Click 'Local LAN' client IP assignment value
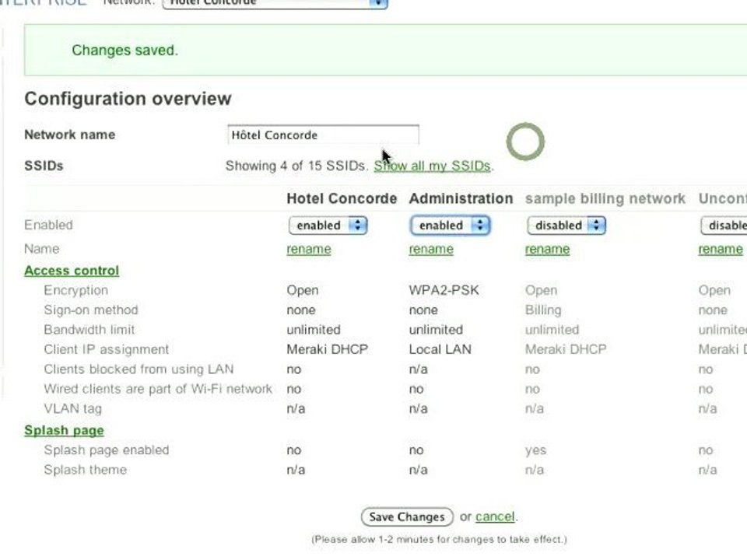This screenshot has width=747, height=560. pyautogui.click(x=440, y=349)
